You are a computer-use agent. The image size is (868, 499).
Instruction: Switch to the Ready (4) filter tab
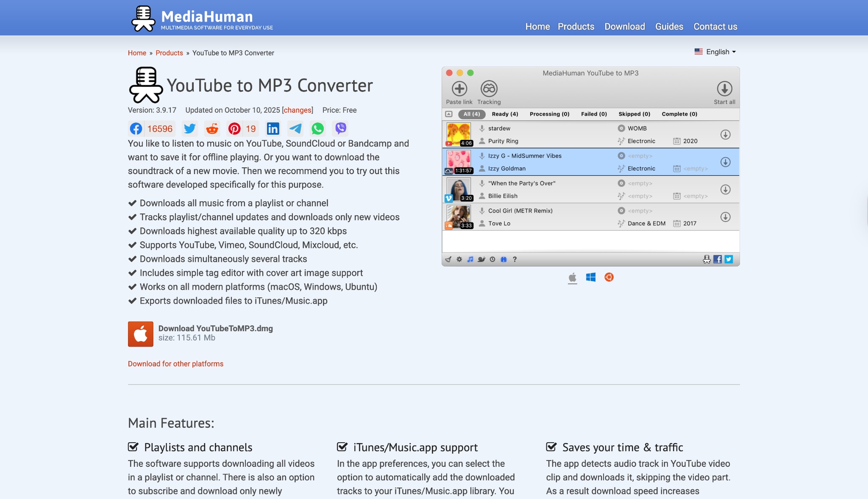(504, 114)
